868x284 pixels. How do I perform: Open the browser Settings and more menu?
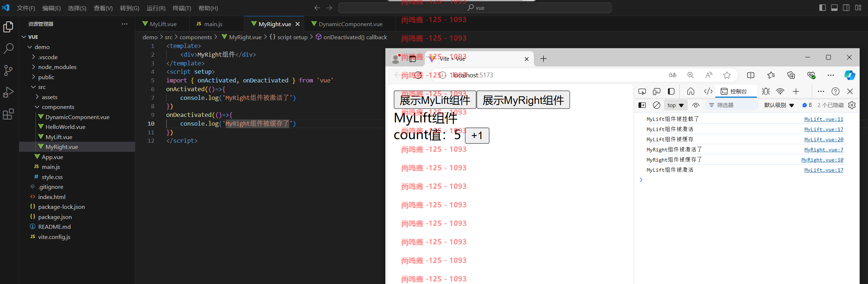click(831, 75)
